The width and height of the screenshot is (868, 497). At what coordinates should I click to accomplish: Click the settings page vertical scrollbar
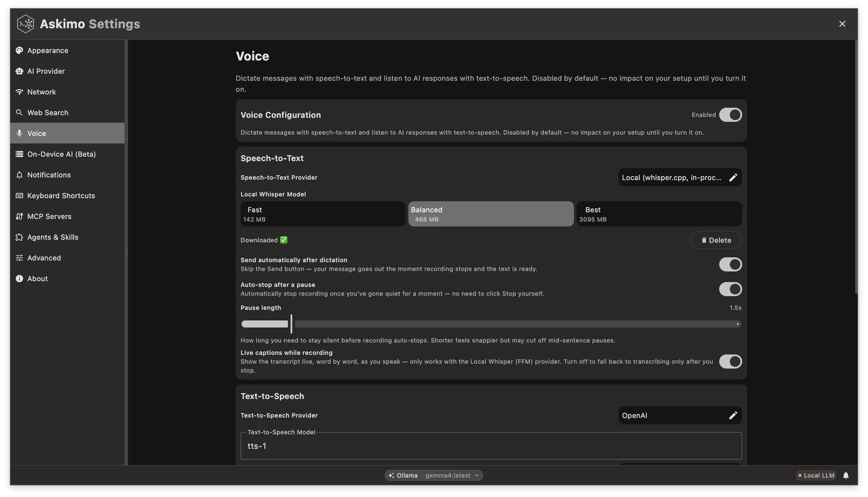pyautogui.click(x=856, y=167)
